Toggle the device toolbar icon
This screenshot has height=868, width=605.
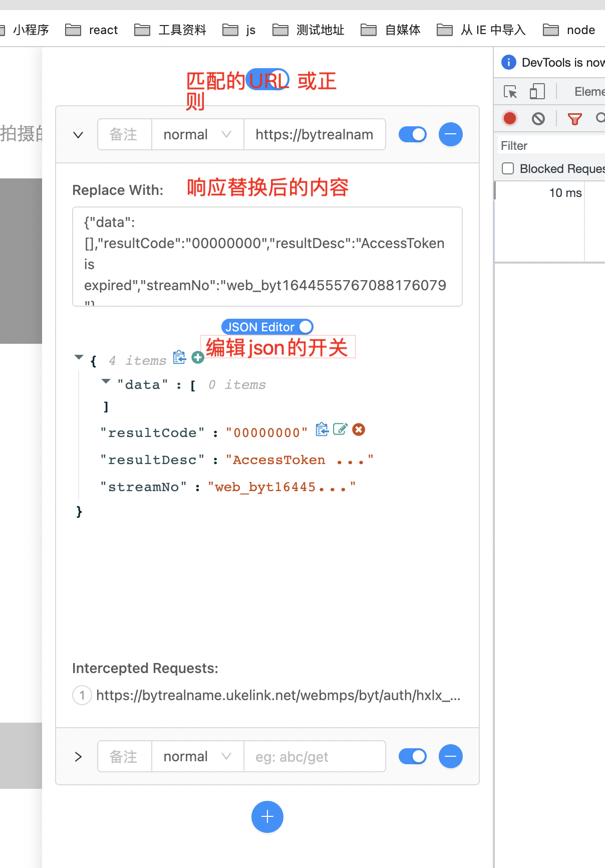coord(537,92)
